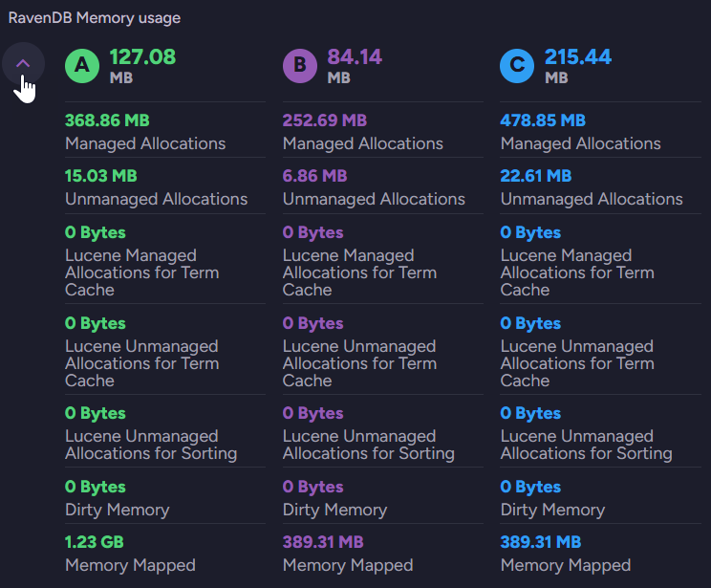Click node C's 389.31 MB Memory Mapped value
Viewport: 711px width, 588px height.
click(x=541, y=542)
